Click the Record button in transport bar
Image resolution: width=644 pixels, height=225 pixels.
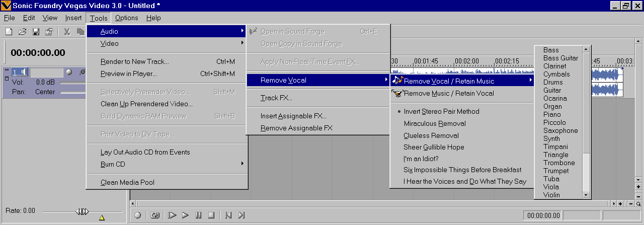[138, 215]
